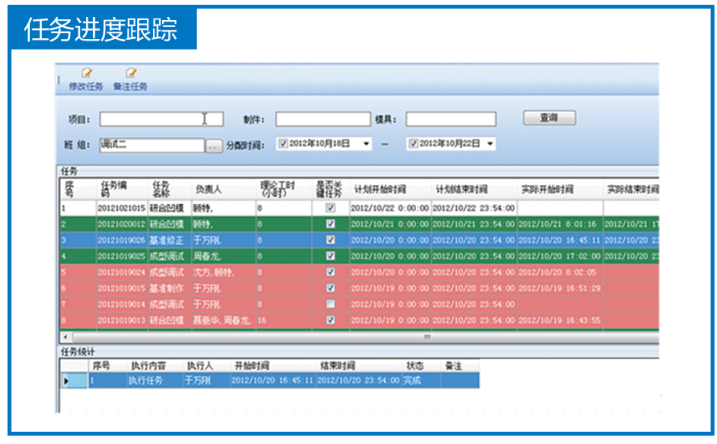Select task code cell 20121019025

[x=122, y=256]
